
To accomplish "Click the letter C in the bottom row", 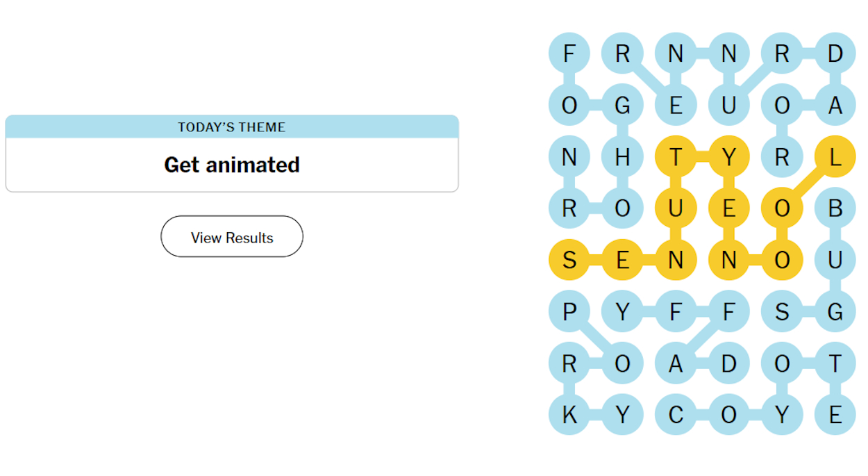I will (676, 414).
